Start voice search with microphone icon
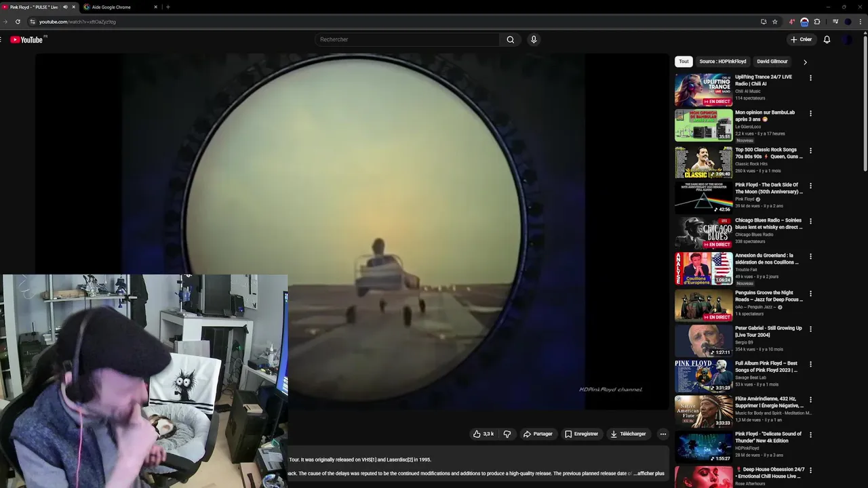Image resolution: width=868 pixels, height=488 pixels. tap(534, 39)
